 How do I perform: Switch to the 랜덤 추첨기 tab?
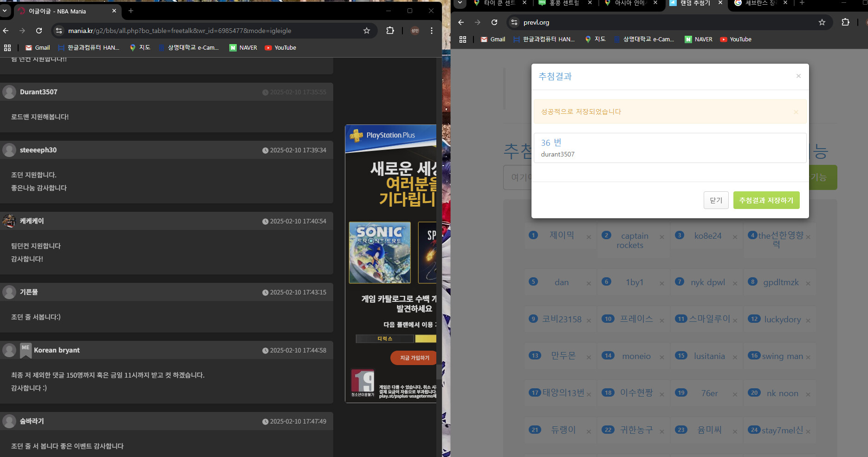(x=694, y=3)
